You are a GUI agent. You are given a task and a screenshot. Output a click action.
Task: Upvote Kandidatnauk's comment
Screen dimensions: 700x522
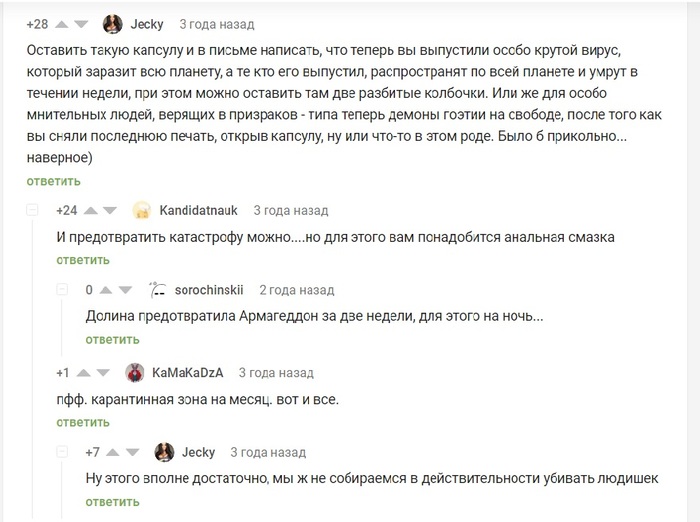91,211
